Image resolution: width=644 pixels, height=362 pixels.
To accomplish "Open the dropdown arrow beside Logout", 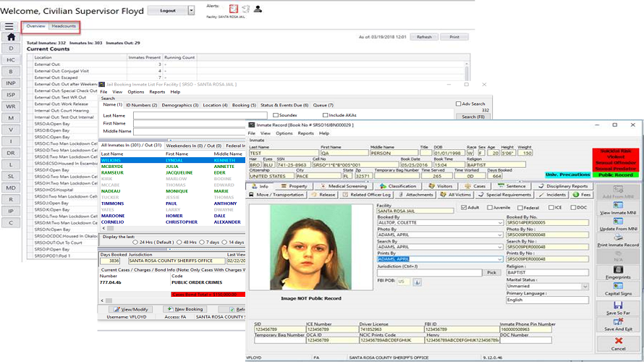I will 191,11.
